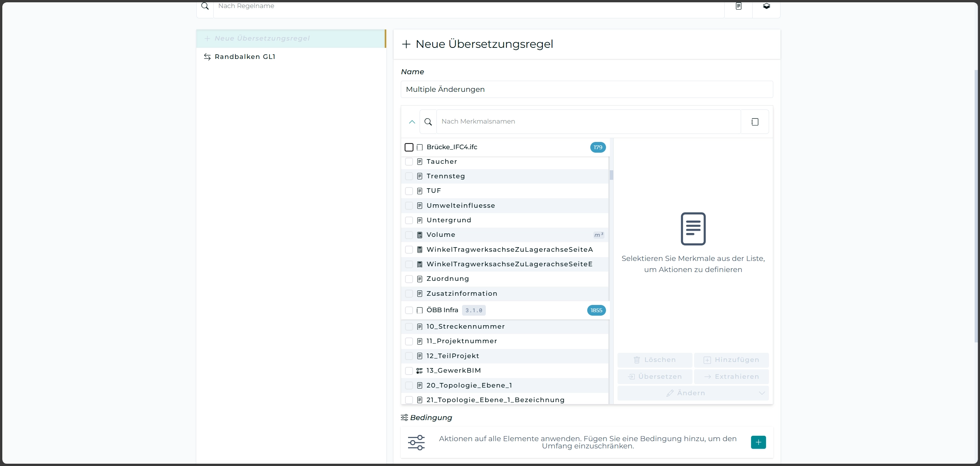This screenshot has height=466, width=980.
Task: Tick the checkbox for Trennsteg
Action: pyautogui.click(x=409, y=176)
